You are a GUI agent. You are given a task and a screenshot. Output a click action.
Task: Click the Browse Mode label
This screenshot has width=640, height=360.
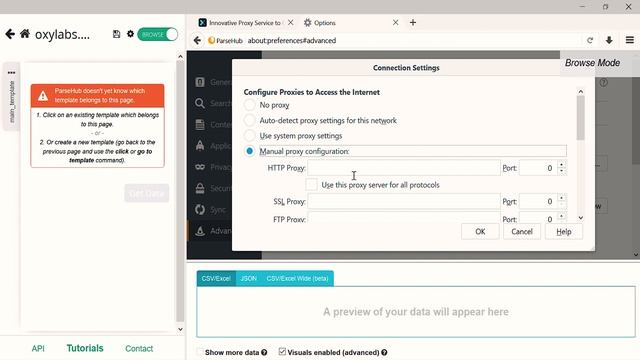pyautogui.click(x=592, y=63)
